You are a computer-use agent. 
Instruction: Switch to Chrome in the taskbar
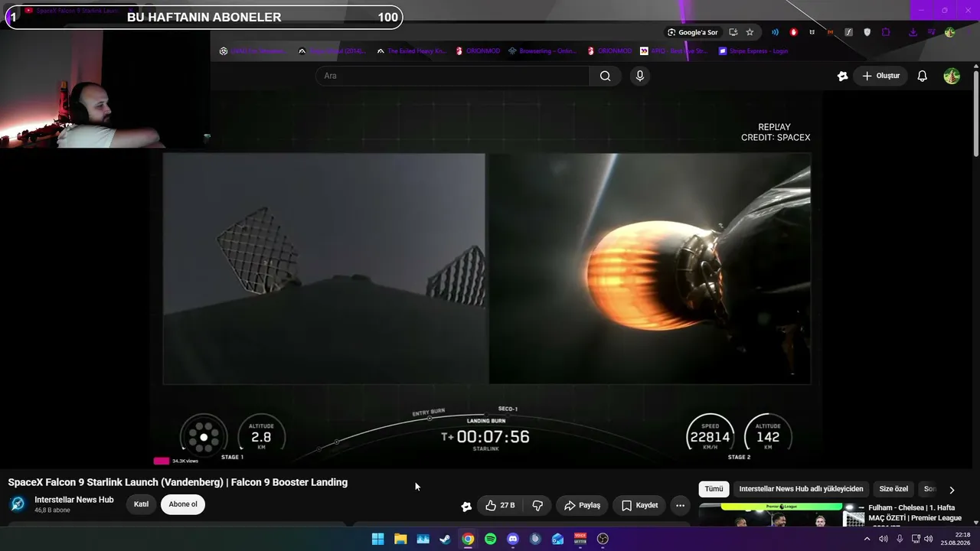tap(468, 539)
